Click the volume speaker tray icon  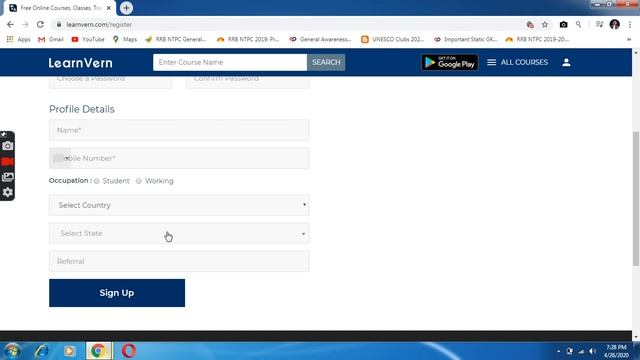click(592, 351)
